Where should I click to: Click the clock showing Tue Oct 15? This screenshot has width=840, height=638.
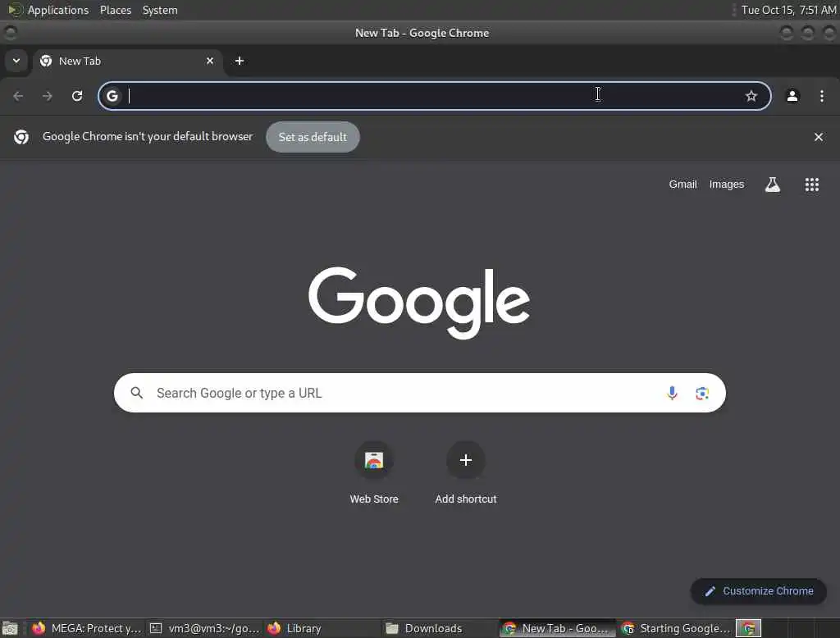pyautogui.click(x=788, y=10)
